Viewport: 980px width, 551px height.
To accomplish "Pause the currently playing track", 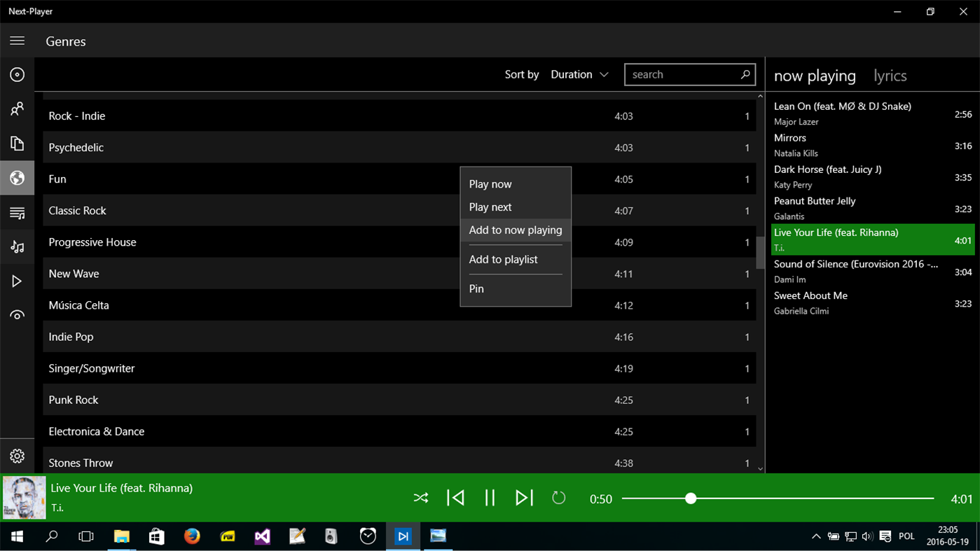I will [490, 497].
